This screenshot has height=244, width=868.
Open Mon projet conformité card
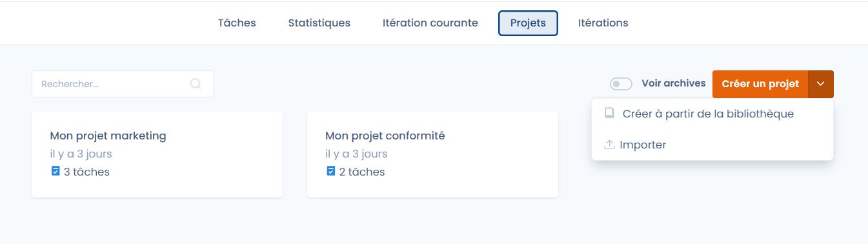click(x=432, y=154)
